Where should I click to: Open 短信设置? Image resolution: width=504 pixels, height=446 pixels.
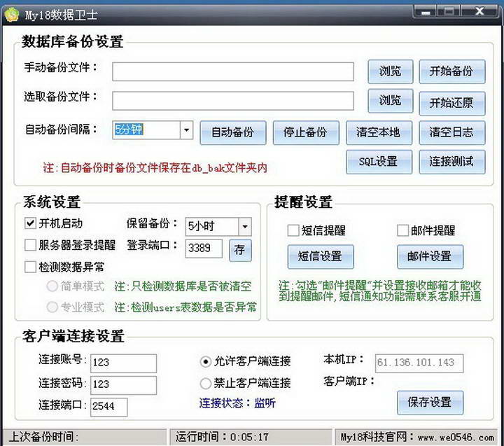[x=321, y=256]
